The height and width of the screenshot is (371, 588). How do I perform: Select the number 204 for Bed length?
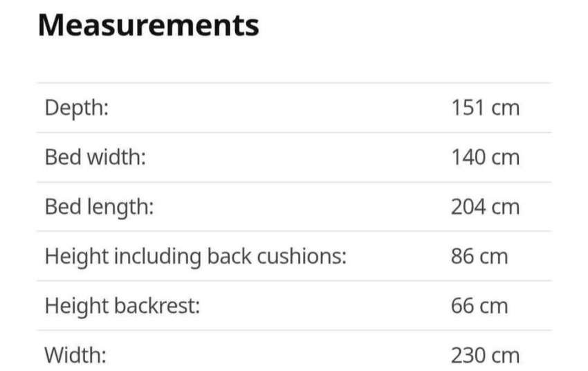click(468, 207)
